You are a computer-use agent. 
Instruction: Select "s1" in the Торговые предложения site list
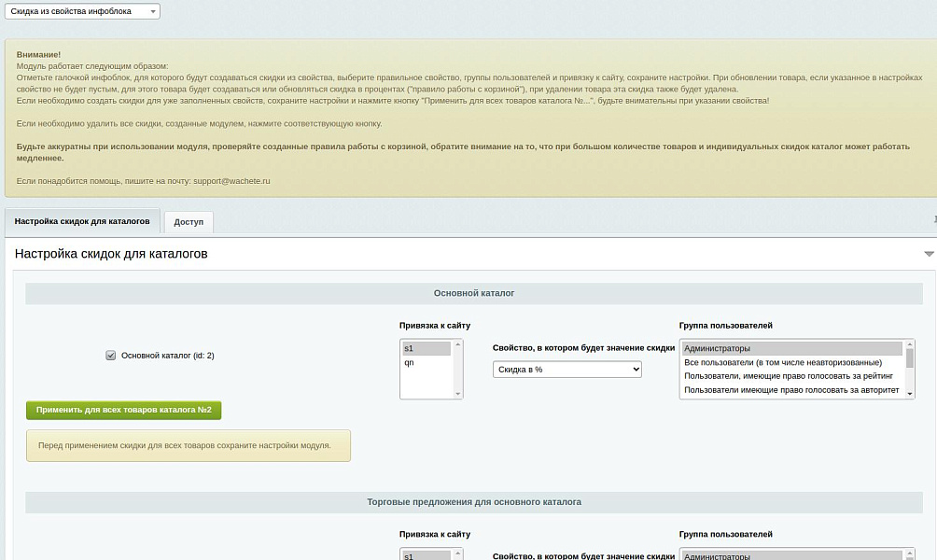(427, 556)
